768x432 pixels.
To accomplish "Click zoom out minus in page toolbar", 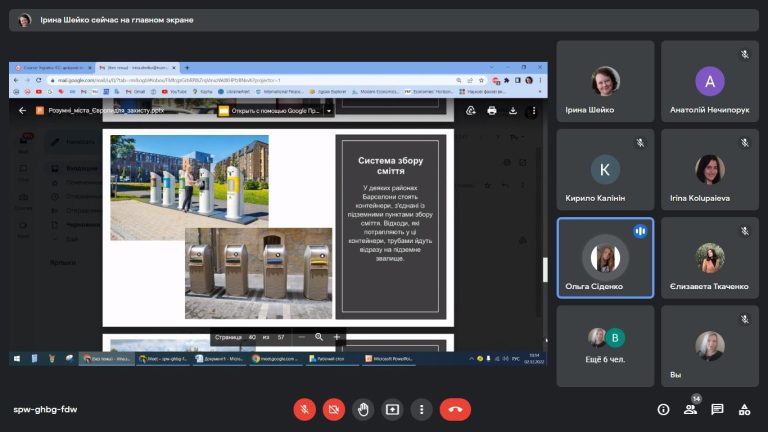I will coord(302,337).
